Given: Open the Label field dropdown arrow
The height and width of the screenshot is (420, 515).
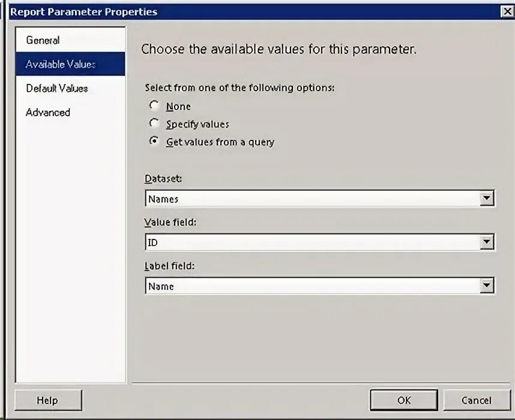Looking at the screenshot, I should point(486,286).
